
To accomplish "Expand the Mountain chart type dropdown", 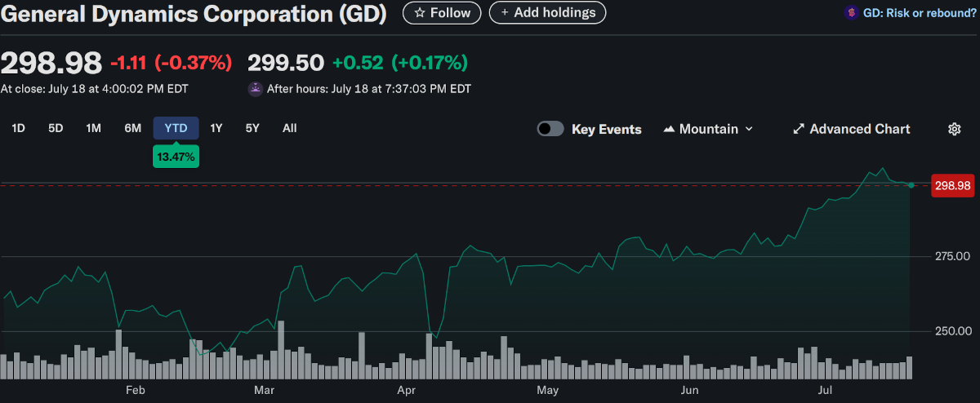I will [x=708, y=129].
